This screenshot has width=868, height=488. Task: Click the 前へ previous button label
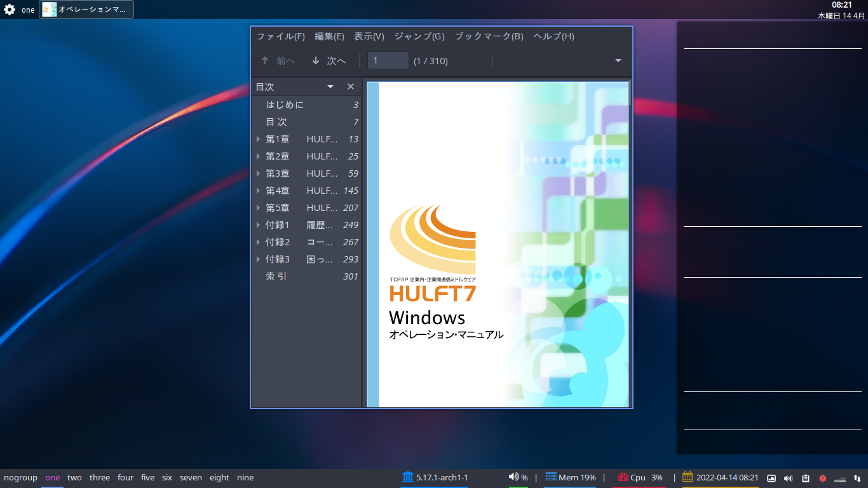tap(286, 61)
